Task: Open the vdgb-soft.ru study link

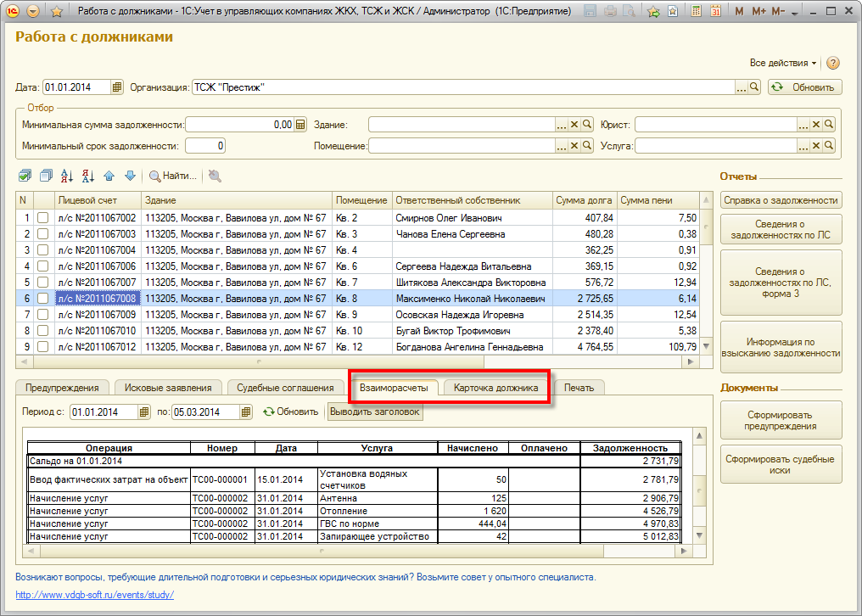Action: click(x=94, y=595)
